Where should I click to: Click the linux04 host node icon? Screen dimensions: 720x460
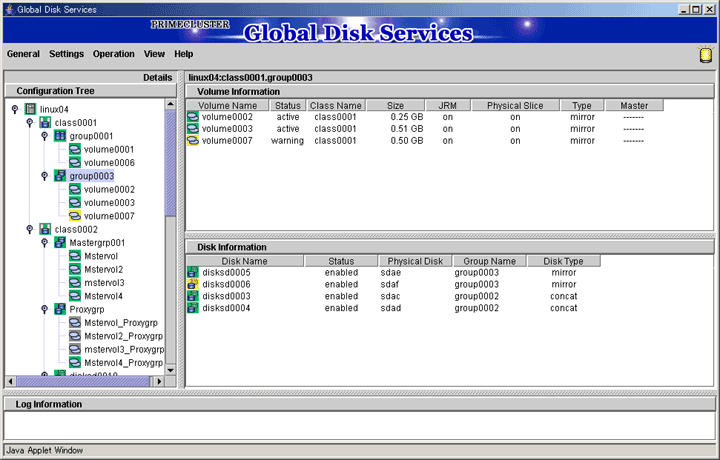click(x=30, y=109)
